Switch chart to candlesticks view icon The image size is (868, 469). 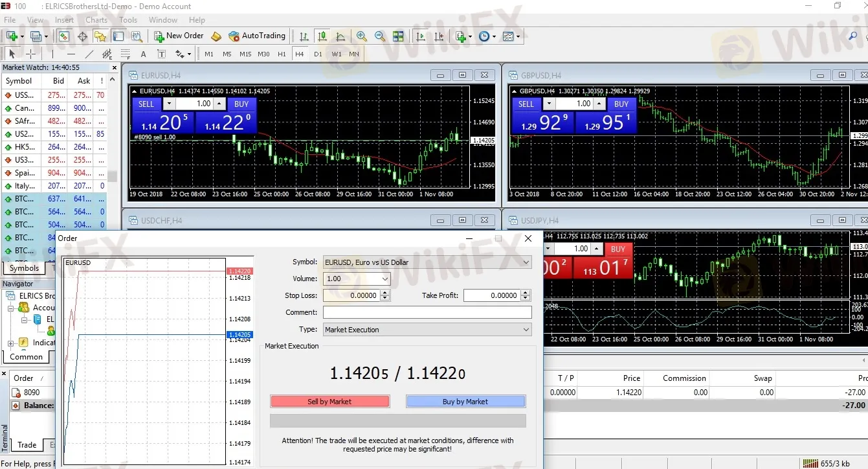(322, 36)
